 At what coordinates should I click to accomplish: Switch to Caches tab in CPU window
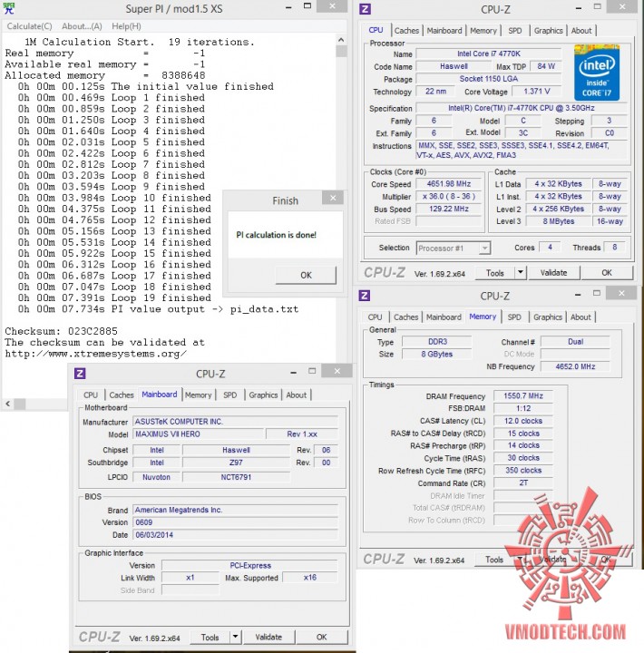tap(406, 31)
